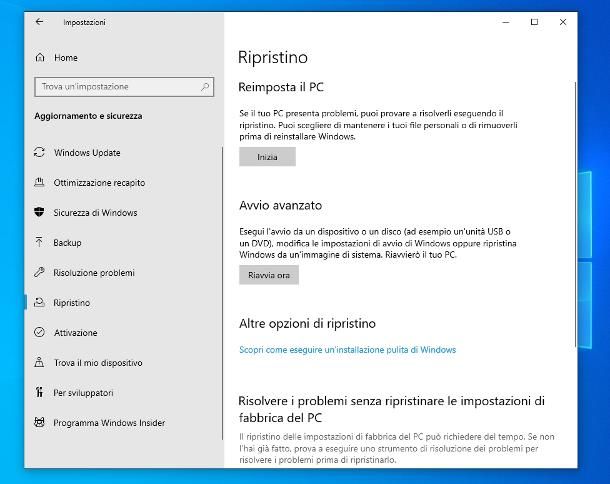Focus the Trova un'impostazione search field
Image resolution: width=610 pixels, height=484 pixels.
(124, 86)
